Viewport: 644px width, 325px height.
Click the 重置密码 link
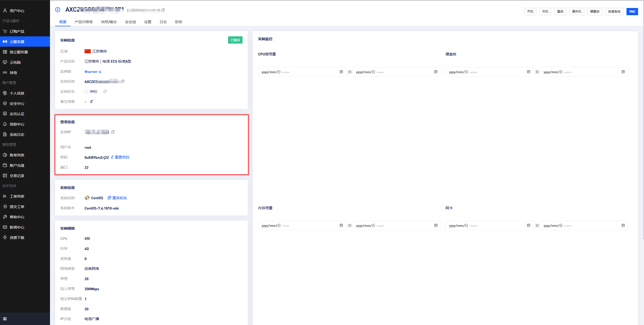(122, 157)
